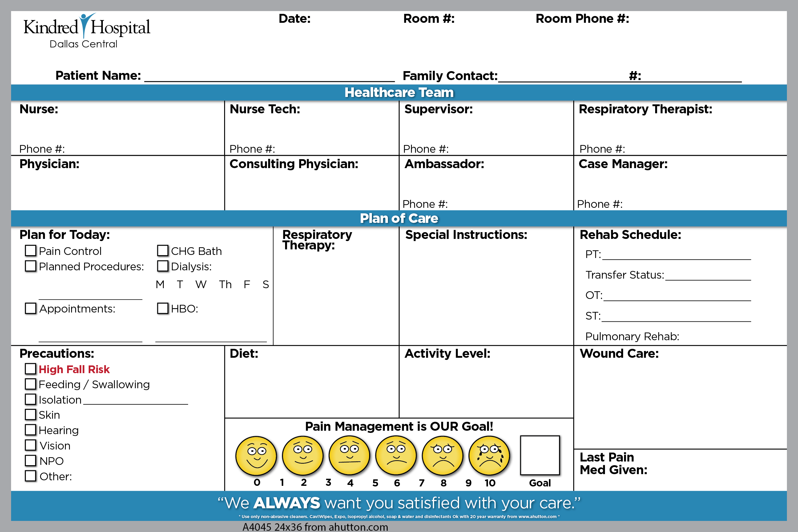Click the "Physician:" label

click(49, 164)
